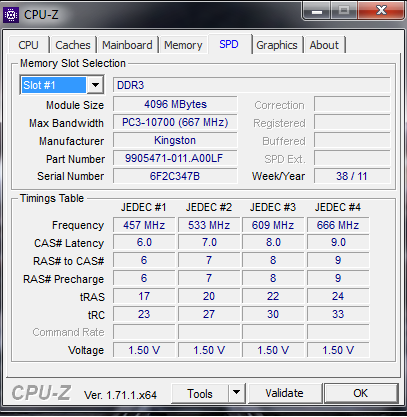Click the PC3-10700 (667 MHz) bandwidth value
Viewport: 407px width, 417px height.
[175, 122]
